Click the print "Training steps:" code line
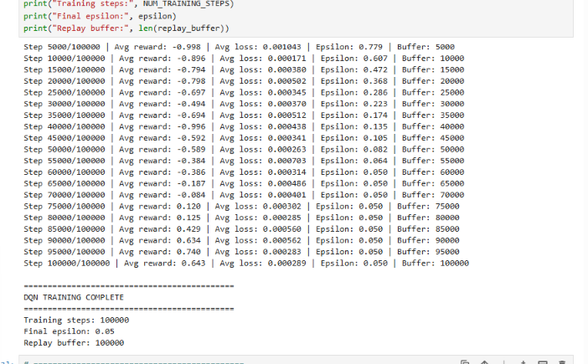This screenshot has width=588, height=364. pos(129,4)
